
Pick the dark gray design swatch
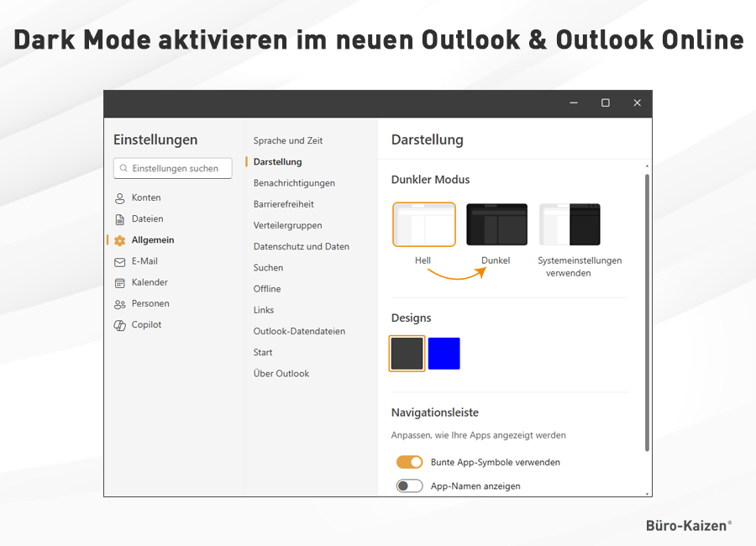(407, 354)
